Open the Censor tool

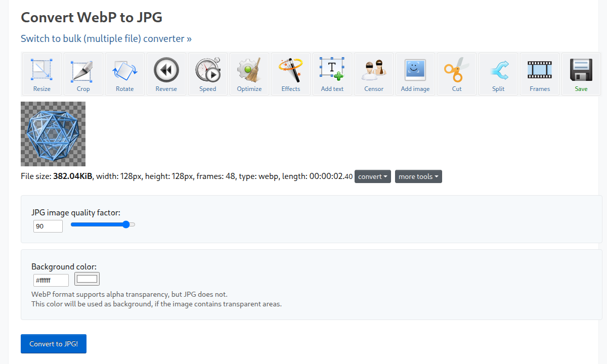pos(374,74)
